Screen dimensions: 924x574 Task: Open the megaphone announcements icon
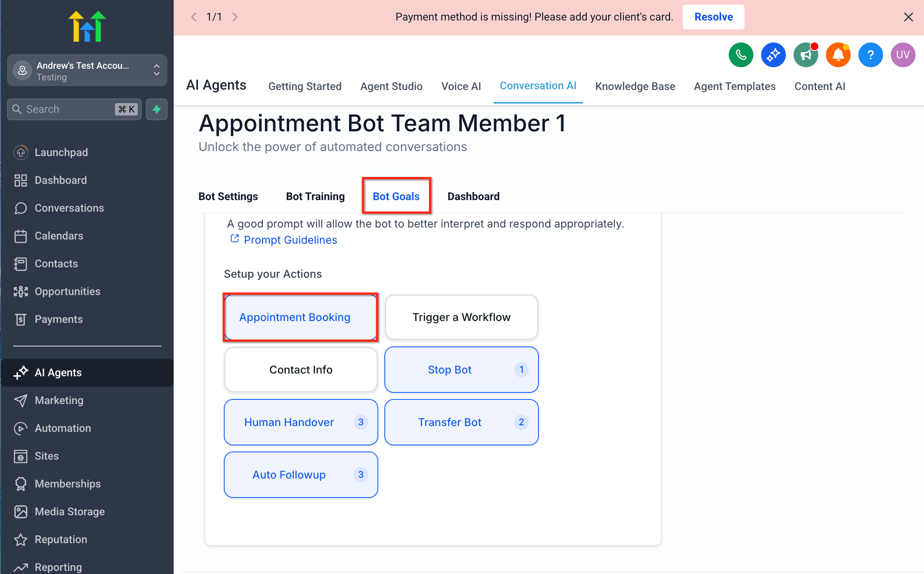coord(806,55)
